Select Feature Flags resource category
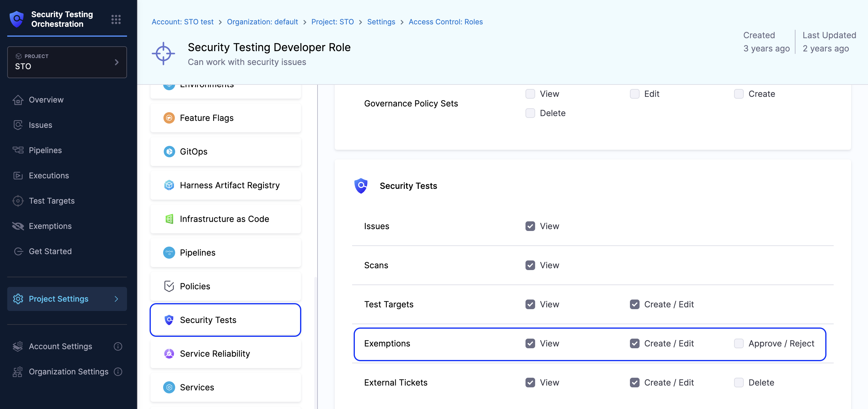This screenshot has width=868, height=409. pos(225,118)
